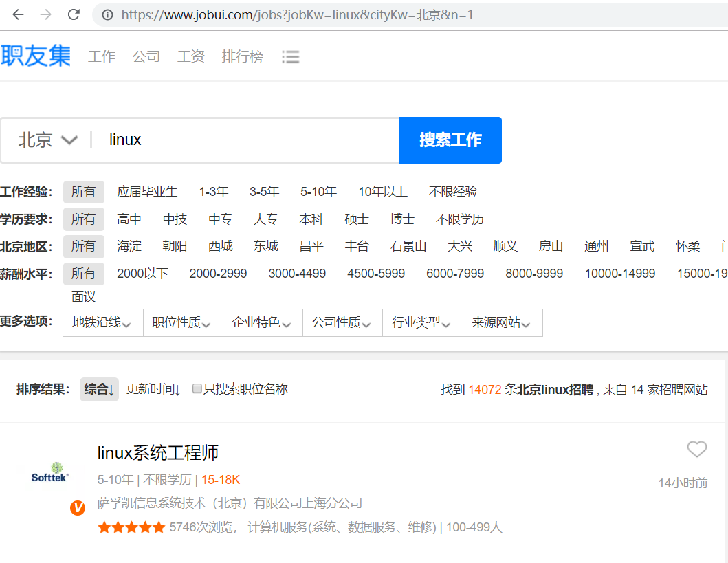
Task: Toggle 更新时间 sorting order
Action: (x=154, y=388)
